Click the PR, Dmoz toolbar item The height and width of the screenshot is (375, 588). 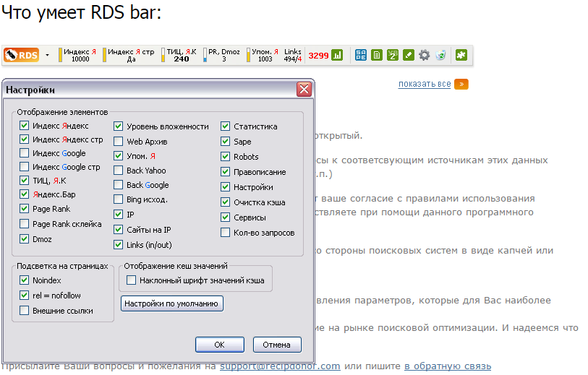tap(221, 55)
